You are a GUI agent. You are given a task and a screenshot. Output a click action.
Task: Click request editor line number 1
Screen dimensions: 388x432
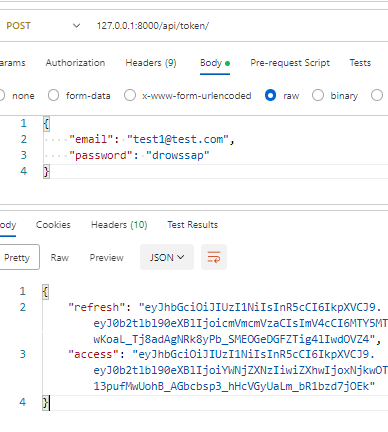23,123
